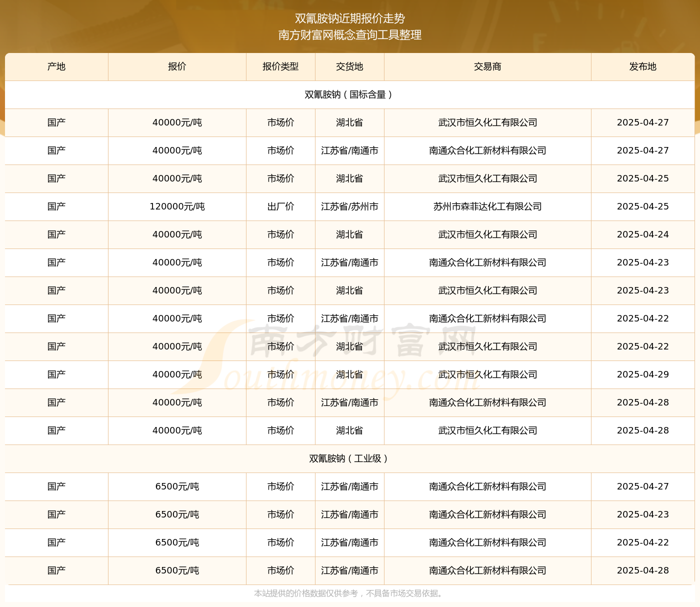
Task: Click the 6500元/吨 price in the 2025-04-23 row
Action: [177, 514]
